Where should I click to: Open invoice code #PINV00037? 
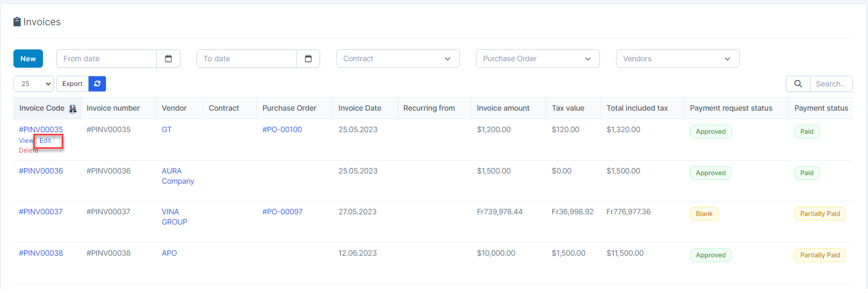click(x=41, y=212)
